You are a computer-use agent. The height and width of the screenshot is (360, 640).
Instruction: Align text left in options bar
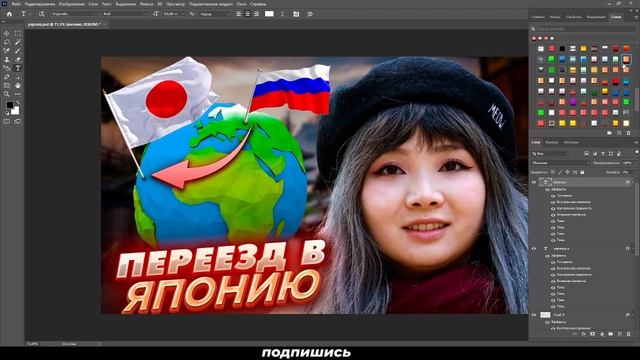coord(239,14)
